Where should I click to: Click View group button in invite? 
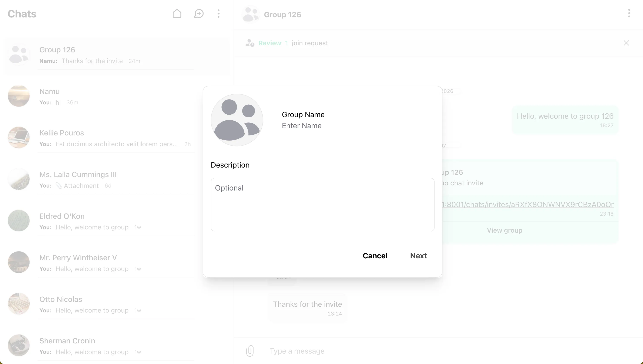(505, 230)
